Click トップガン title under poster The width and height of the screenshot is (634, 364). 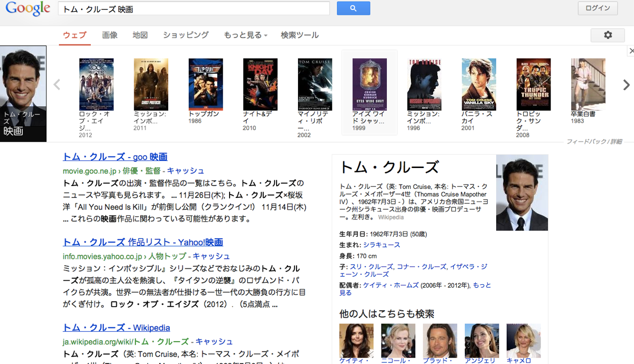204,114
